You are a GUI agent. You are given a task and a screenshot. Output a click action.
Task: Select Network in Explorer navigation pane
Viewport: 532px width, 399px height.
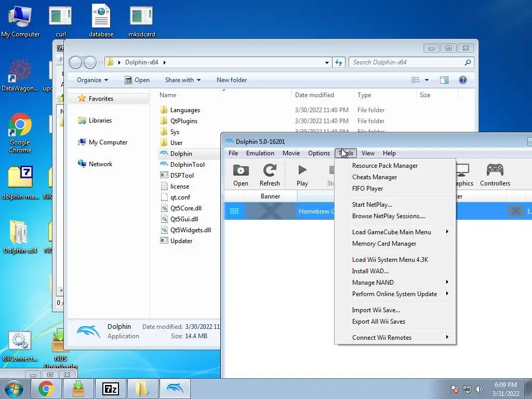(95, 164)
